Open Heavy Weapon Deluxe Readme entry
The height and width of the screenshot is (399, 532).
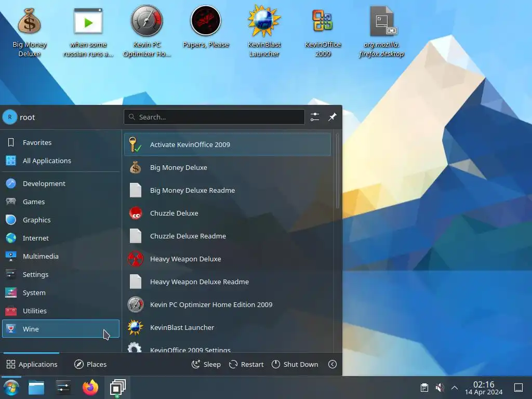228,282
